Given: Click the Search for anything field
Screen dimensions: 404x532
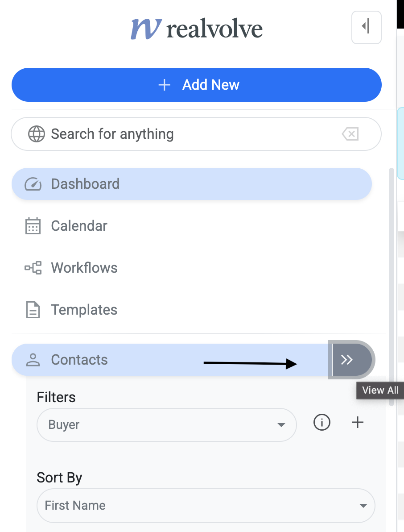Looking at the screenshot, I should [x=187, y=134].
